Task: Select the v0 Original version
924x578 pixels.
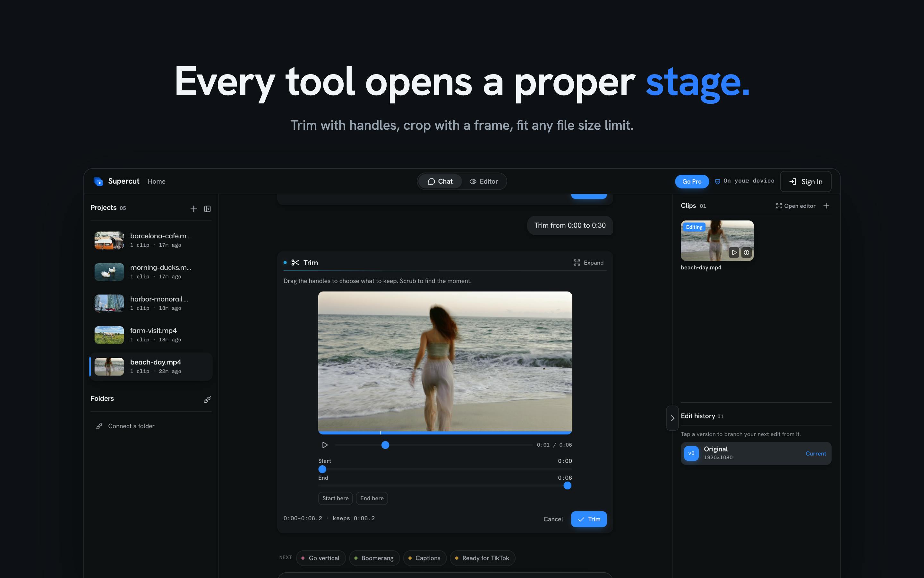Action: pos(756,453)
